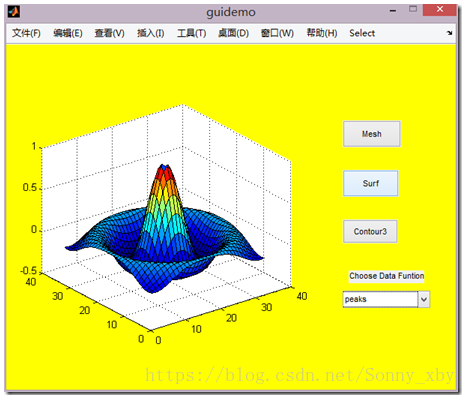Expand the peaks data function dropdown arrow

[x=424, y=299]
